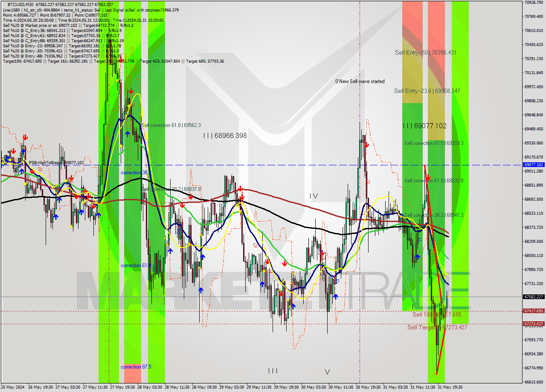Click the red 67417.695 price axis tag

pos(534,311)
